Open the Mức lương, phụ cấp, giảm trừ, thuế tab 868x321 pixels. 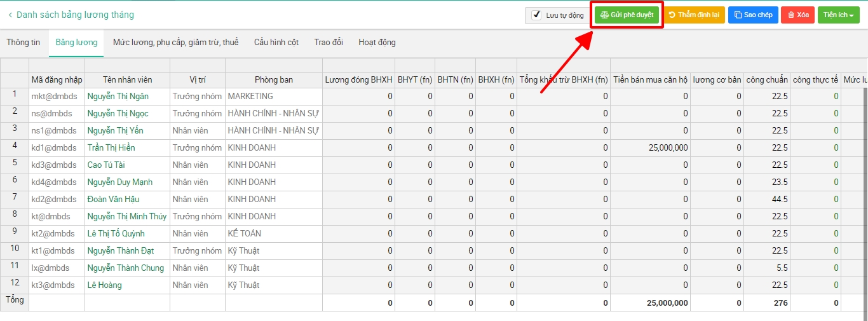pos(175,43)
